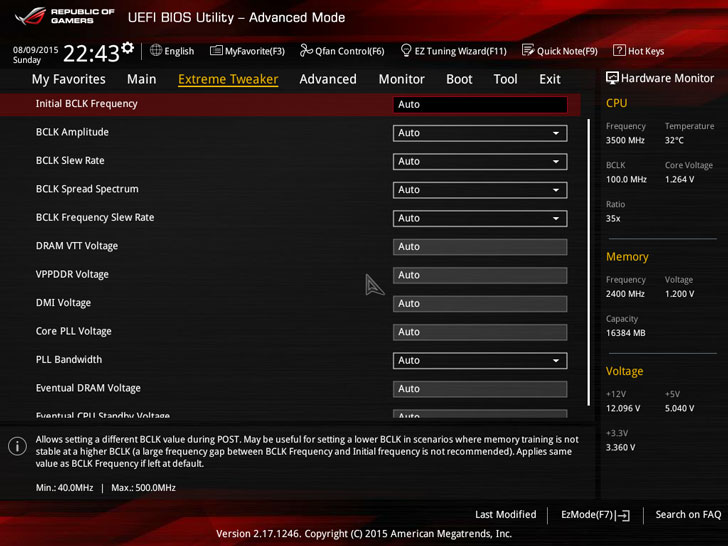This screenshot has height=546, width=728.
Task: Select the BCLK Frequency Slew Rate label
Action: (x=95, y=217)
